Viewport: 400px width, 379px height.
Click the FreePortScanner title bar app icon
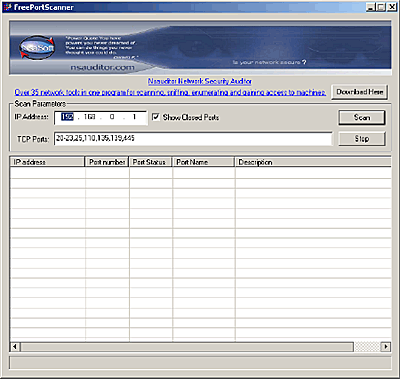(7, 7)
